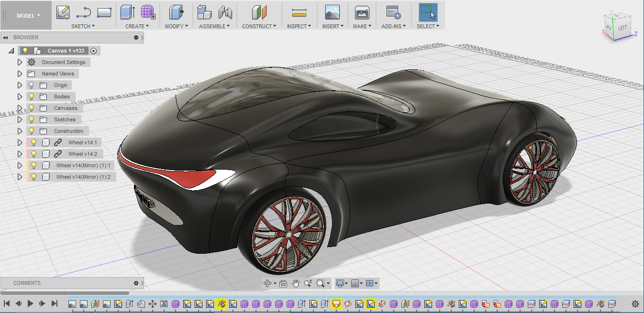644x313 pixels.
Task: Toggle visibility lightbulb for Origin folder
Action: [32, 85]
